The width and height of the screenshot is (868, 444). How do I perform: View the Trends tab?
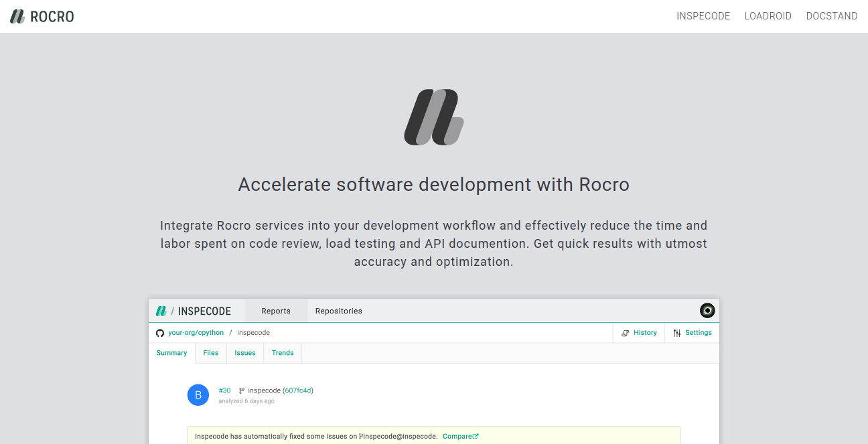283,353
